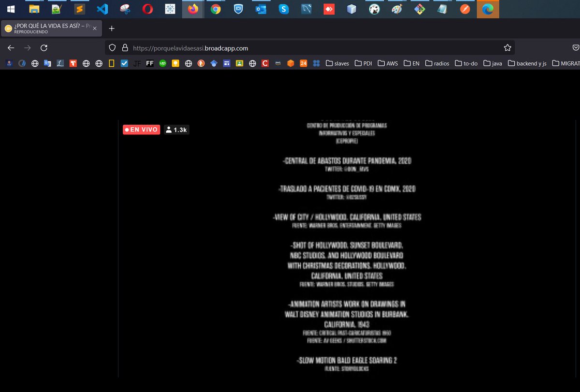Expand the PDI bookmark folder

pyautogui.click(x=363, y=63)
